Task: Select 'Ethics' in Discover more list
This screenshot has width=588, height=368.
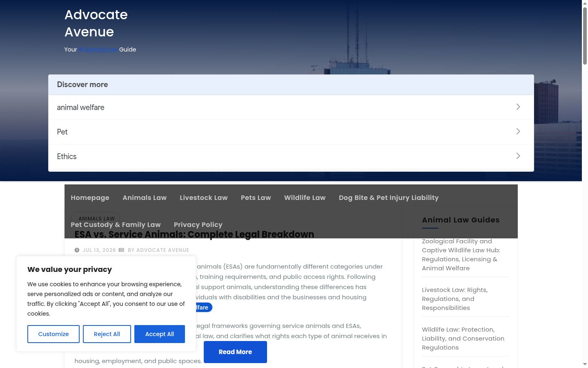Action: tap(291, 156)
